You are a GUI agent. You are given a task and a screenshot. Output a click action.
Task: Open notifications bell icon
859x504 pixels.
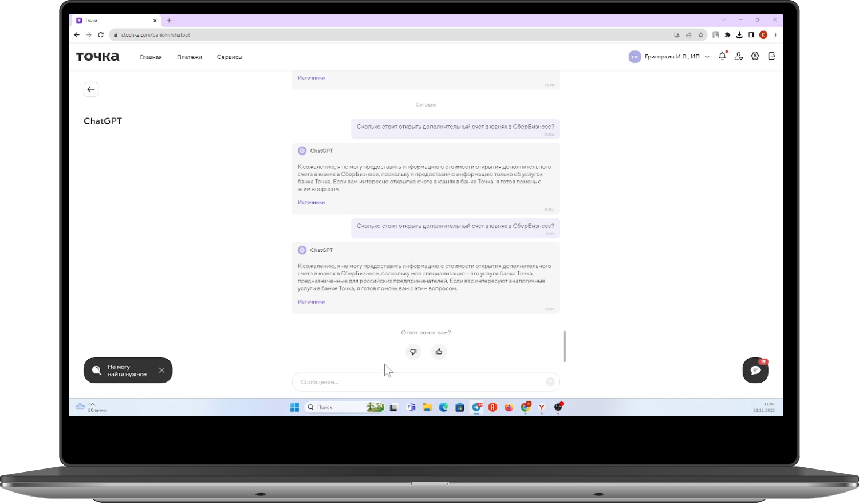723,56
